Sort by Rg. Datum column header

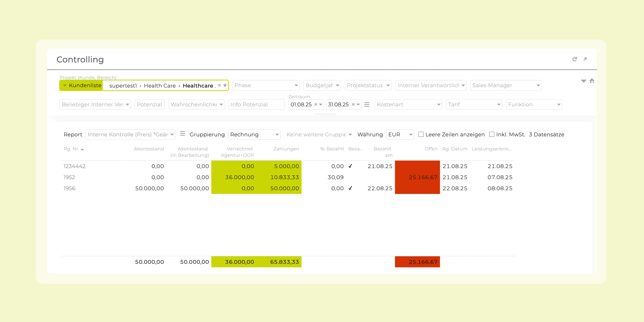coord(455,149)
